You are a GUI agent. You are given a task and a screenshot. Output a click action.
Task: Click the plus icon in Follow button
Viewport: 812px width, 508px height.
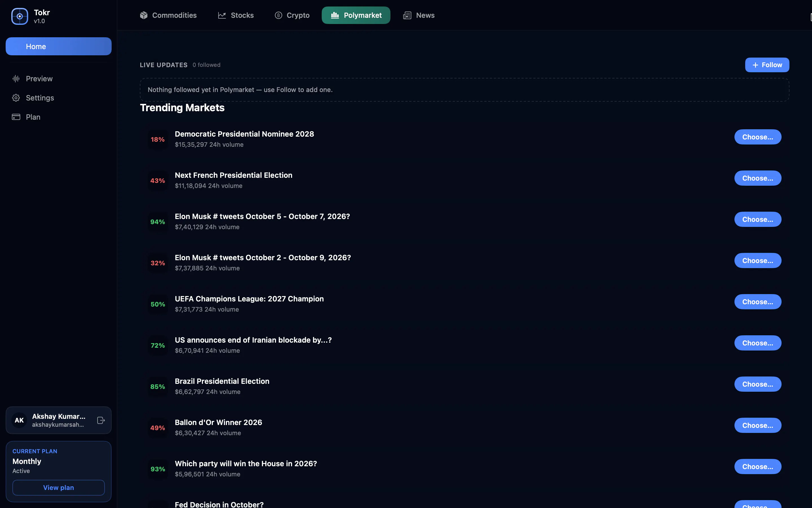[755, 65]
